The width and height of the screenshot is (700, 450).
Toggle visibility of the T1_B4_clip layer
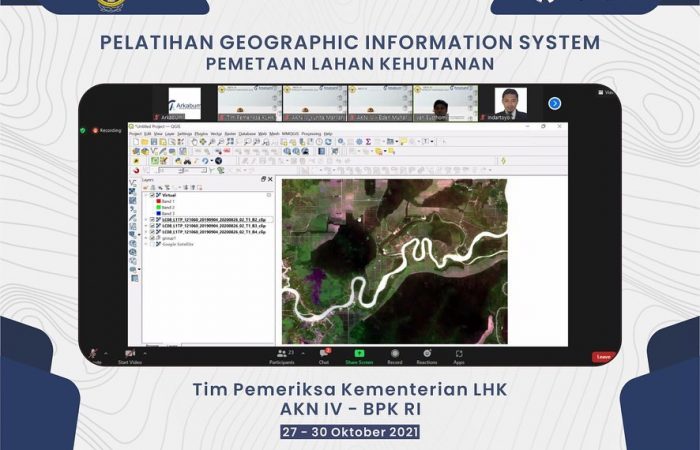click(x=152, y=231)
